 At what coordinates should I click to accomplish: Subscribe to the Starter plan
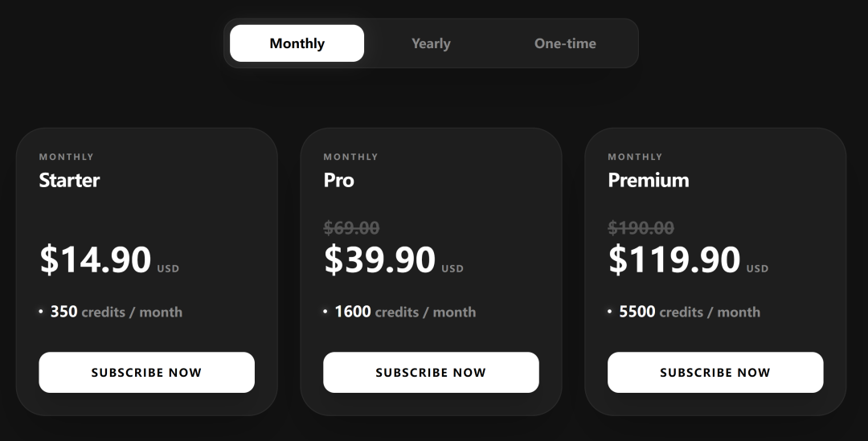[x=146, y=373]
